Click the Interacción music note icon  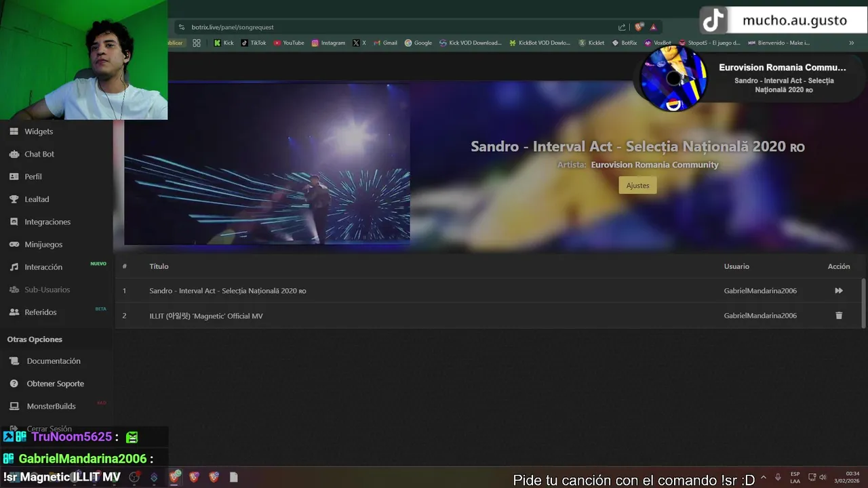[x=14, y=267]
